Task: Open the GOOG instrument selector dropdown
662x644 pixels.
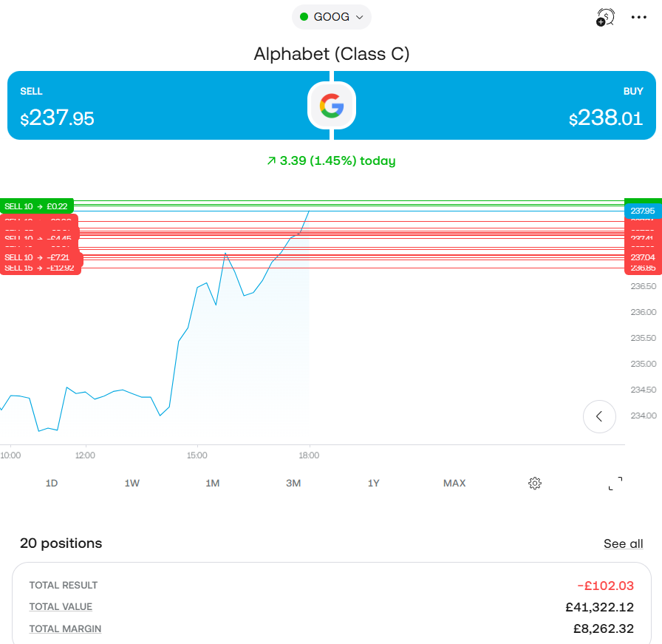Action: tap(332, 17)
